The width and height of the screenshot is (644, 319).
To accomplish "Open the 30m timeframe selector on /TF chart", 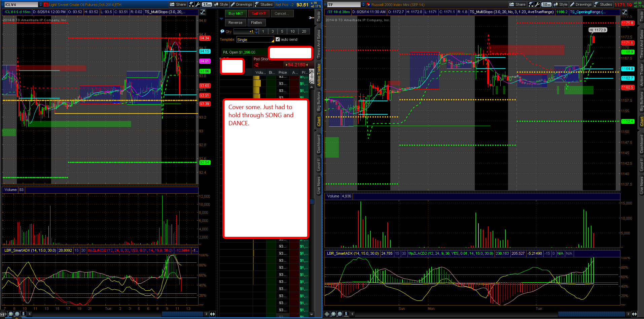I will pyautogui.click(x=546, y=4).
